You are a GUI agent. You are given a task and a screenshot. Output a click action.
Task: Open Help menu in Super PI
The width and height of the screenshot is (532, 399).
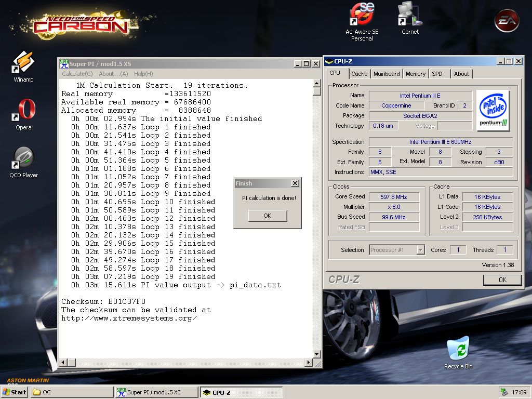143,74
